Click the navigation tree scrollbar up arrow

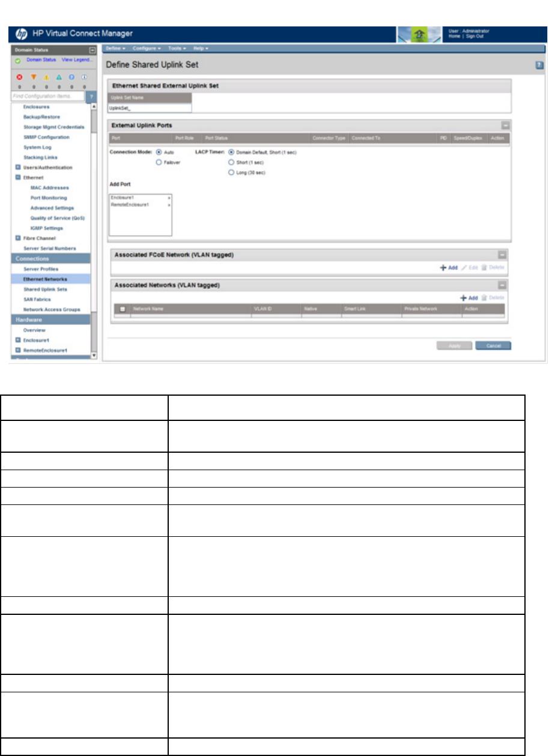click(93, 106)
